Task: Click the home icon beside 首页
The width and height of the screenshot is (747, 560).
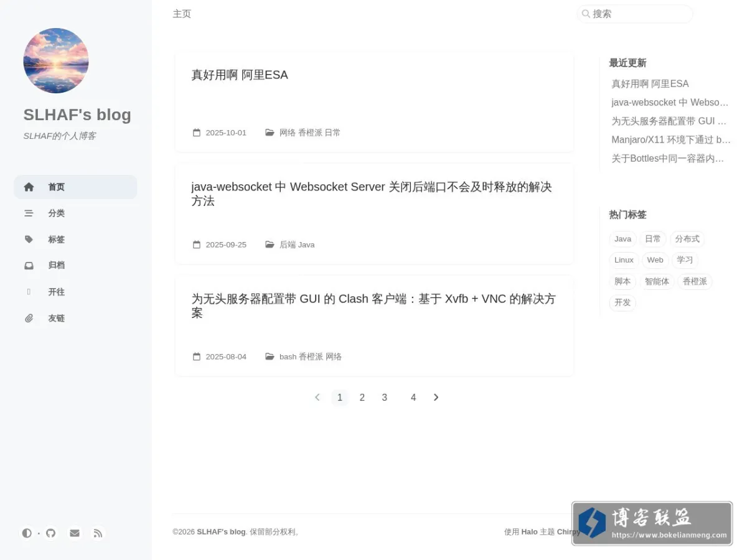Action: [29, 187]
